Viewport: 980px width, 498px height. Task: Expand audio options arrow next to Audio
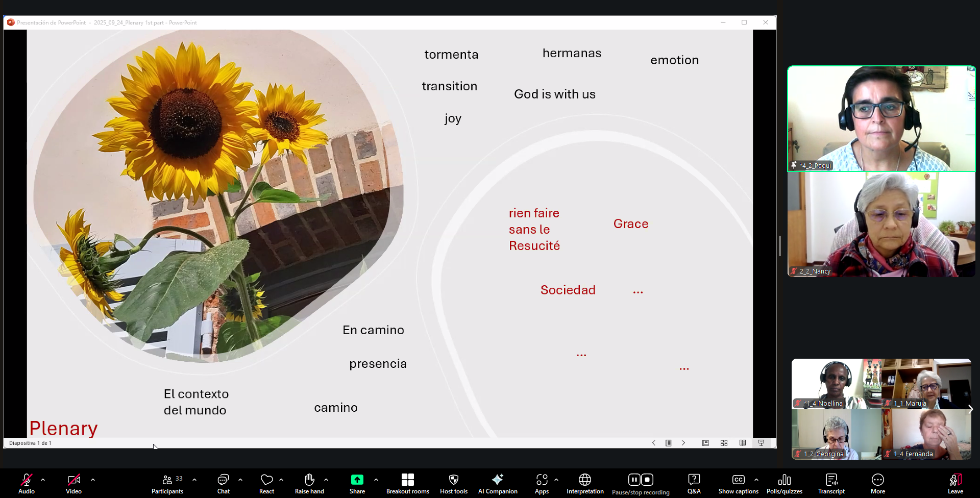pyautogui.click(x=43, y=480)
